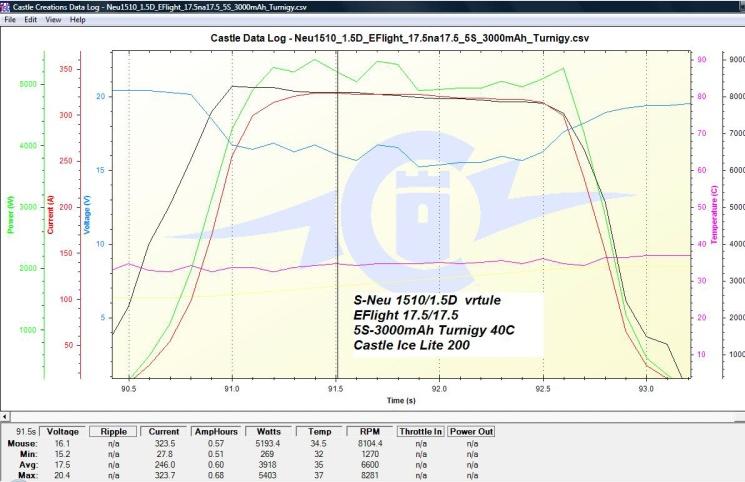Click the Mouse RPM value 8104.4
Image resolution: width=745 pixels, height=482 pixels.
click(370, 443)
